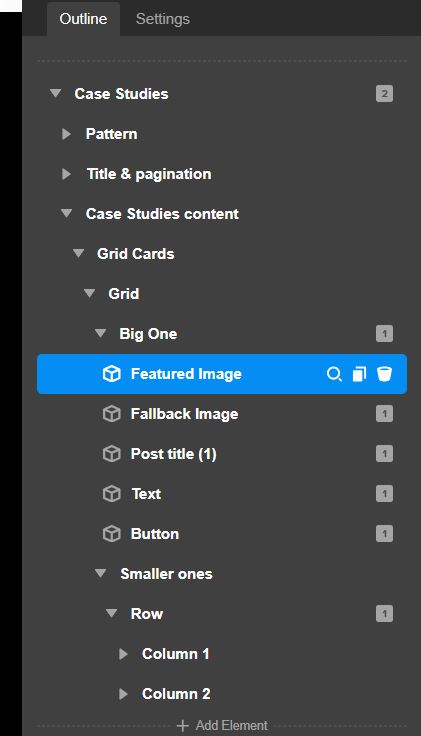Expand Column 1 in the tree
The image size is (421, 736).
123,654
